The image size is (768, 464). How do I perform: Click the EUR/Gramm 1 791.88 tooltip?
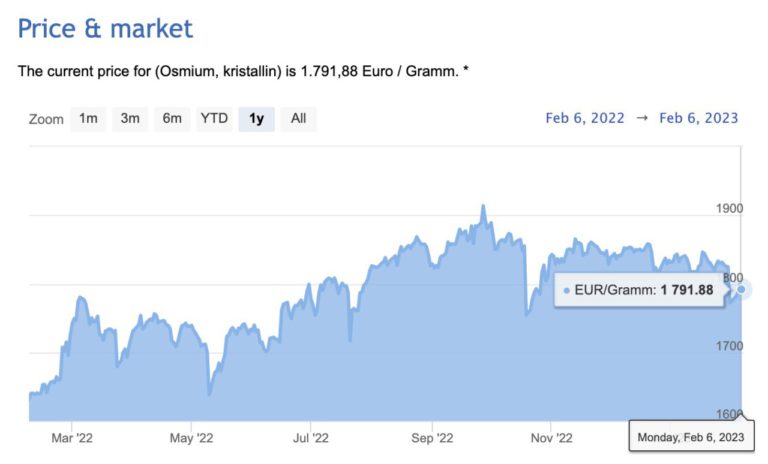tap(638, 290)
